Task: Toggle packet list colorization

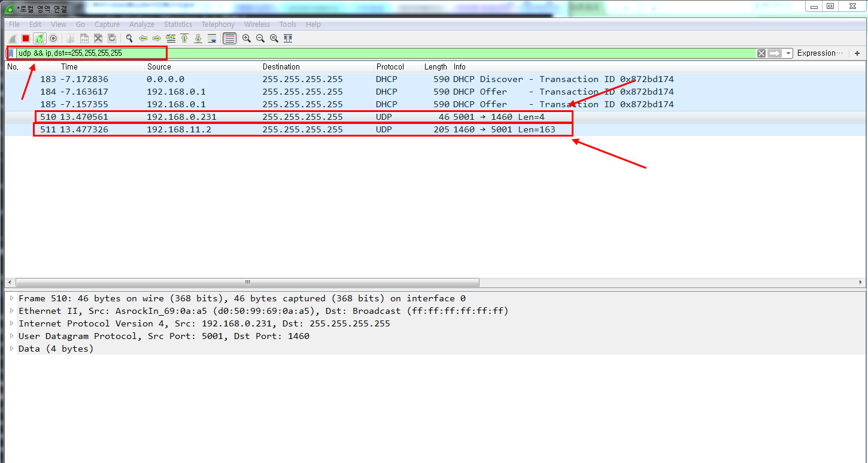Action: [x=229, y=38]
